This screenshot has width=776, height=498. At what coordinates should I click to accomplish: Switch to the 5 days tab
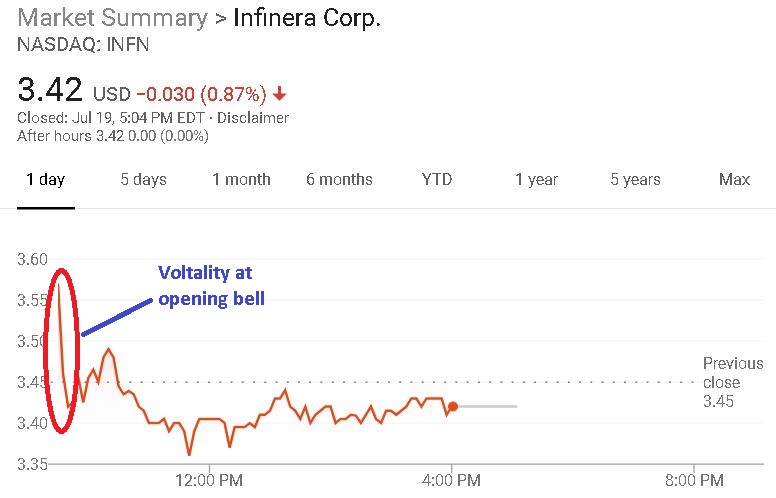pyautogui.click(x=143, y=180)
